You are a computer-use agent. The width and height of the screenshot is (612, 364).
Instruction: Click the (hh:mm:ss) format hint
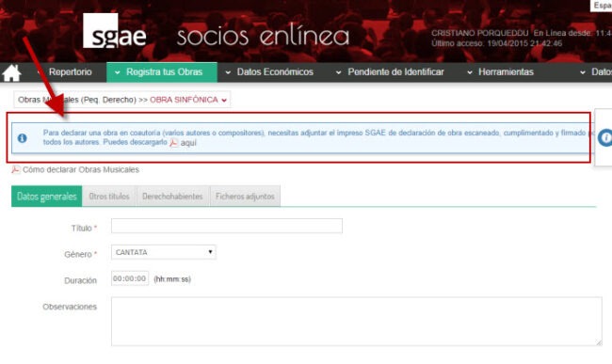tap(172, 279)
